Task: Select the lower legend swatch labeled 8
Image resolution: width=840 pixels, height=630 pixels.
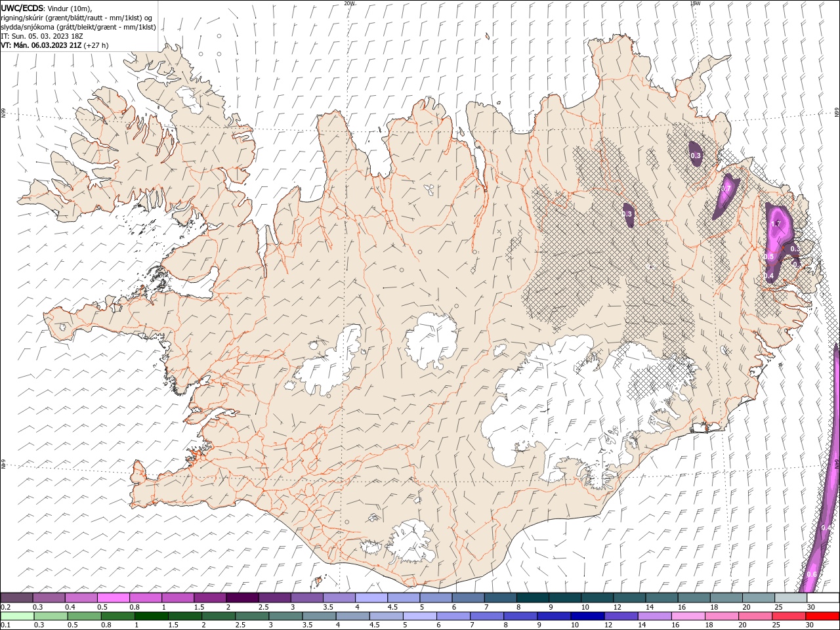Action: click(x=521, y=616)
